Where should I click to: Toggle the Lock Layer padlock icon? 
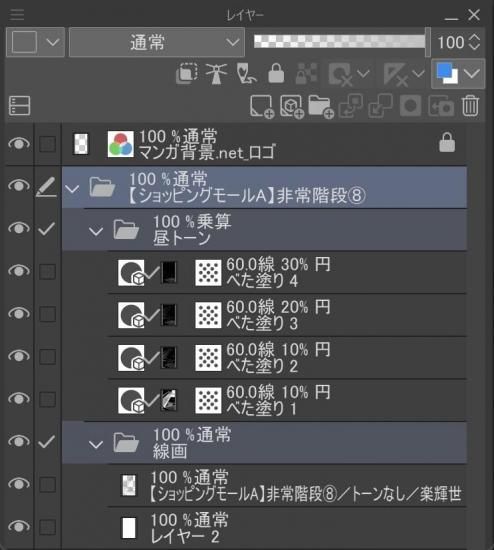tap(276, 73)
